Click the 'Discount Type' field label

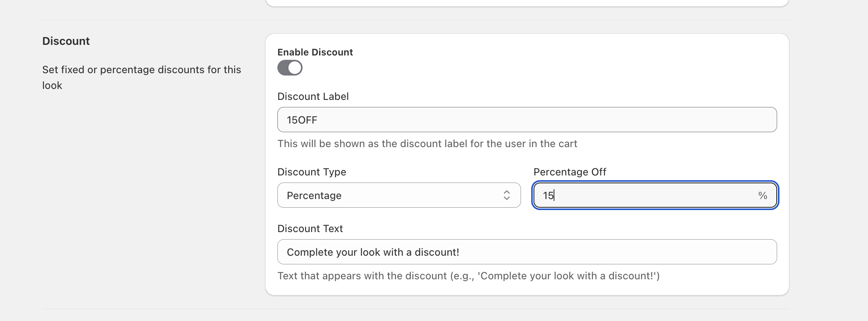[312, 172]
